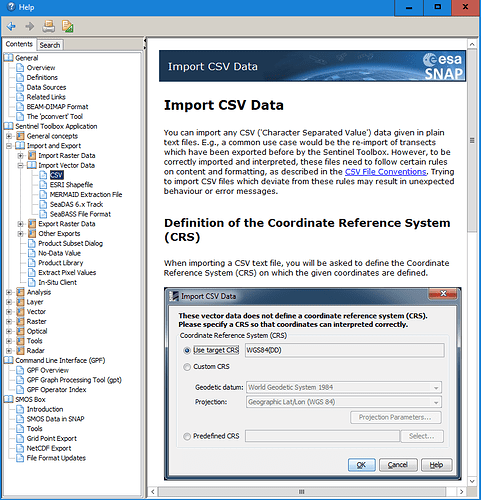The width and height of the screenshot is (481, 500).
Task: Click the OK button in dialog image
Action: point(362,465)
